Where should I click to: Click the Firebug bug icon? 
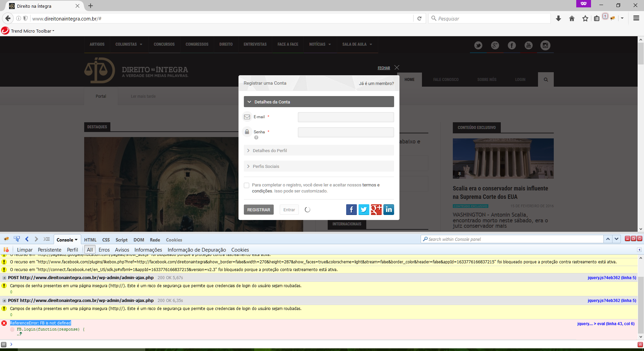pos(6,239)
